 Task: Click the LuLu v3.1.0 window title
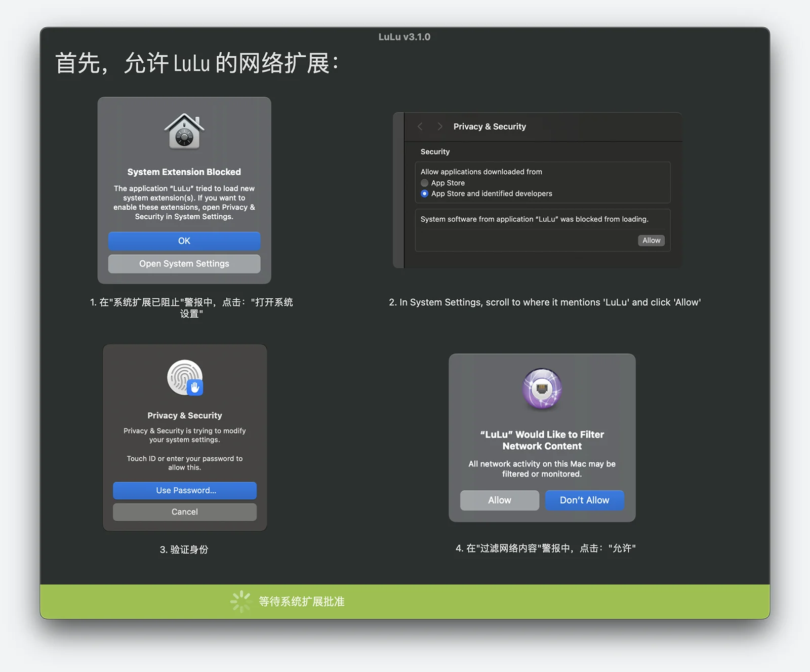point(404,37)
